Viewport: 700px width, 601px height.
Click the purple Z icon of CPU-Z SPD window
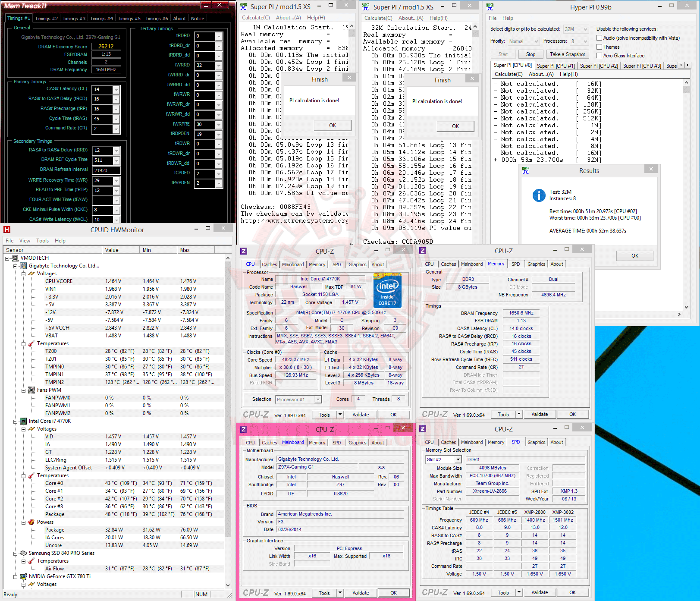click(423, 429)
